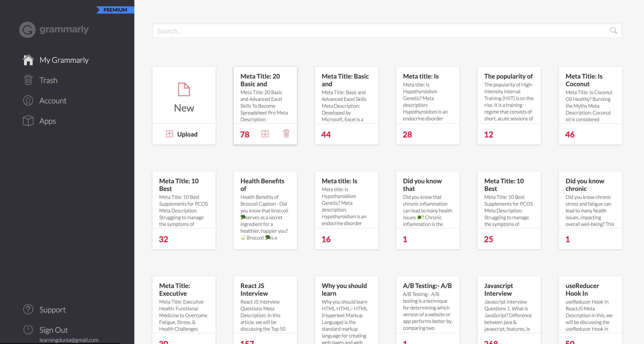Delete document using red trash icon

pos(286,134)
